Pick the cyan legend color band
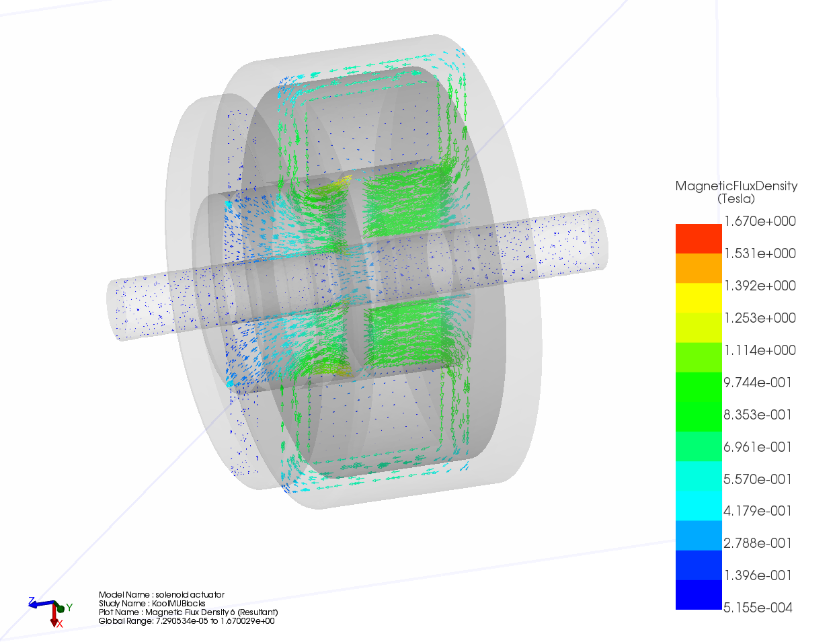Screen dimensions: 833x644 coord(698,506)
